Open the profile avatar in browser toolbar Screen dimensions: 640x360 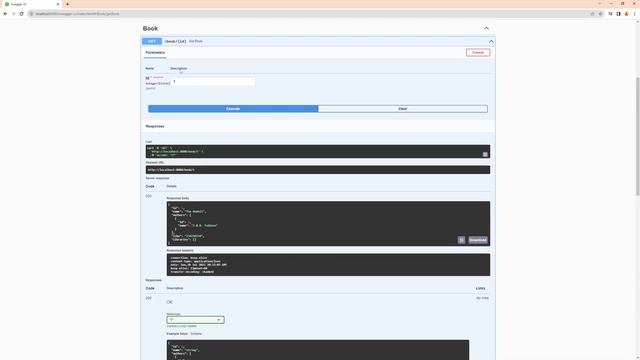coord(627,13)
